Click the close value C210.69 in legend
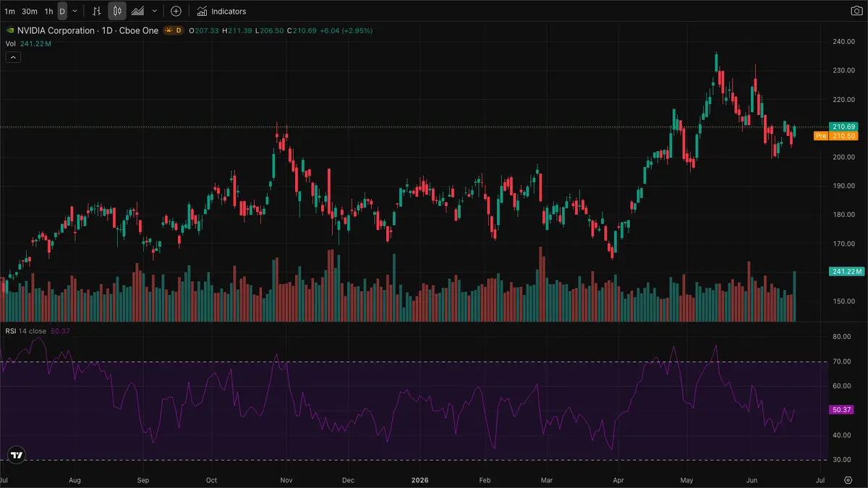The width and height of the screenshot is (868, 488). [x=301, y=31]
